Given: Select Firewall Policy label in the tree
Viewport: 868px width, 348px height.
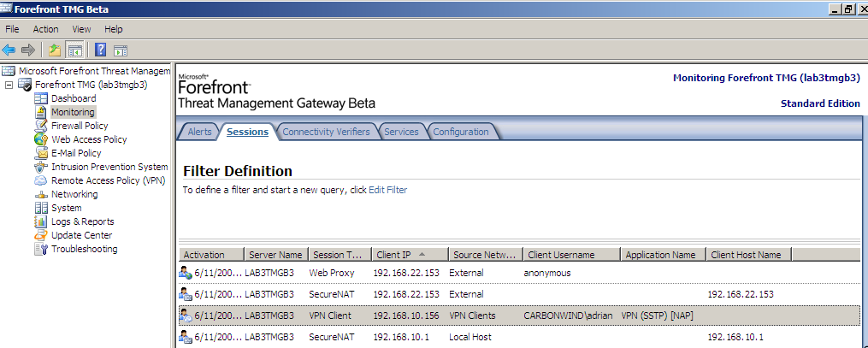Looking at the screenshot, I should pos(80,126).
